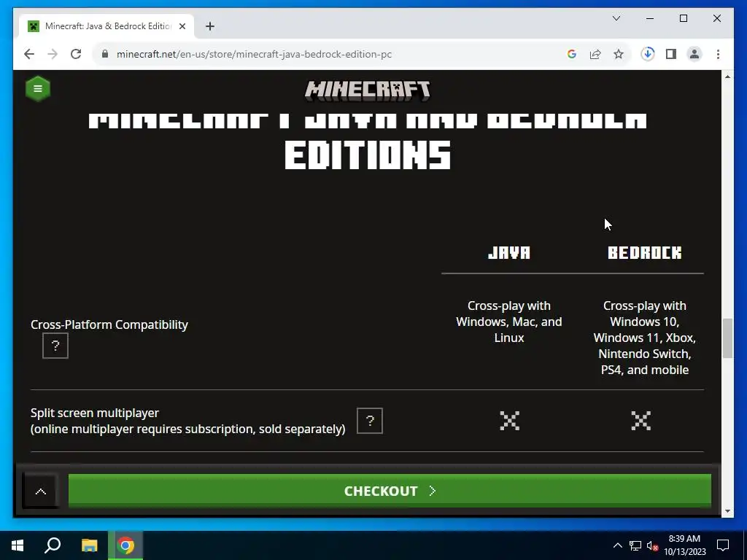Open a new browser tab
747x560 pixels.
tap(210, 26)
